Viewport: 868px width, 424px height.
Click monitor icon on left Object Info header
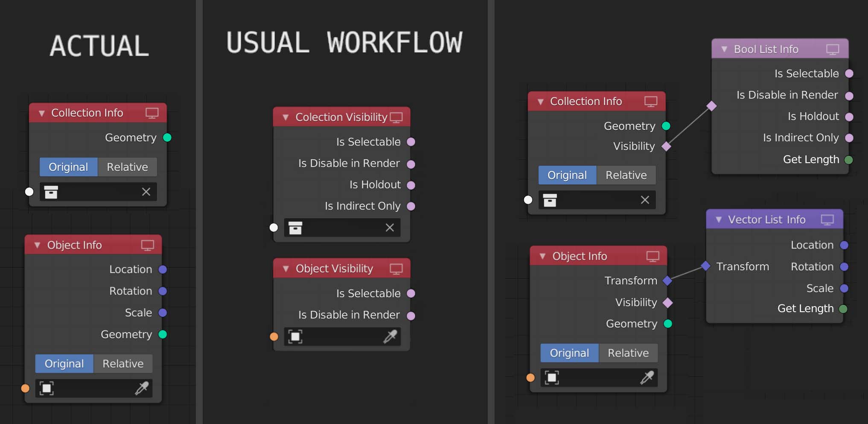[x=148, y=246]
